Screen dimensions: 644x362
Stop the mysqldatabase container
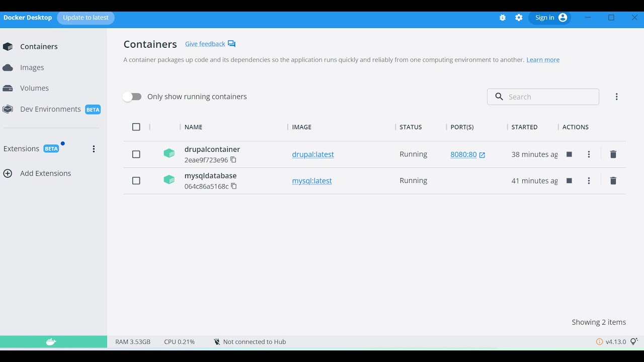pyautogui.click(x=569, y=180)
